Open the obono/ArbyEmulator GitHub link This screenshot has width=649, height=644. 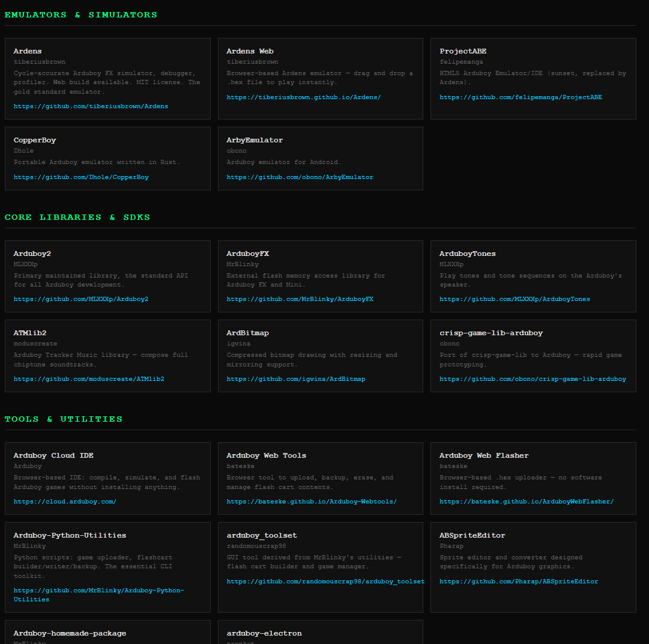click(300, 177)
